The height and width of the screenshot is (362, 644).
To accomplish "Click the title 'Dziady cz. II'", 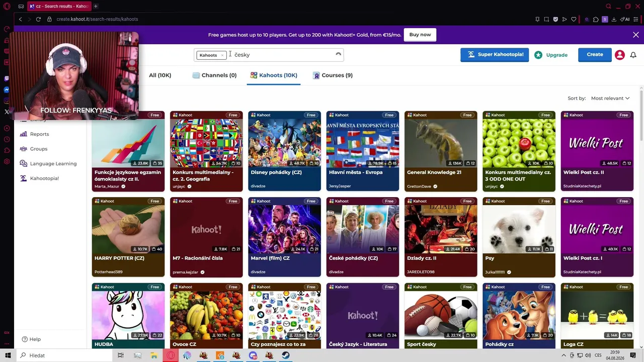I will tap(422, 258).
